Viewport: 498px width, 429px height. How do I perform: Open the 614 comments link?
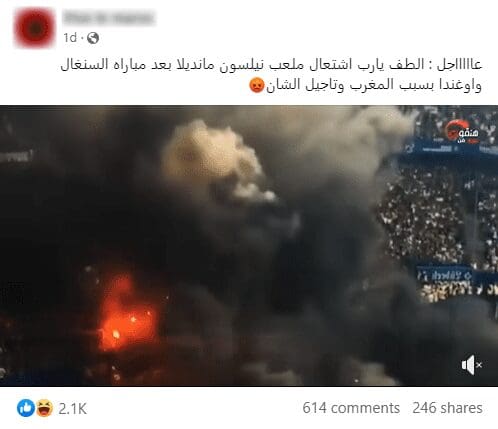coord(351,408)
